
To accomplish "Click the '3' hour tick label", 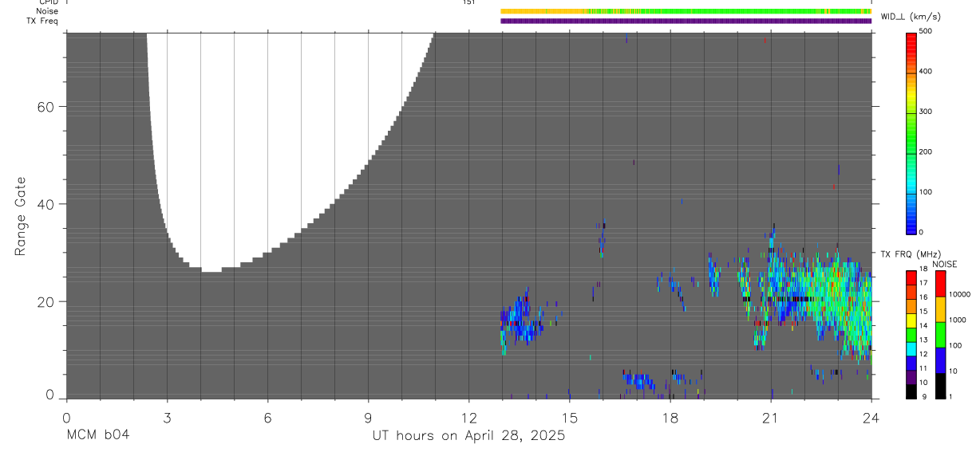I will [167, 418].
